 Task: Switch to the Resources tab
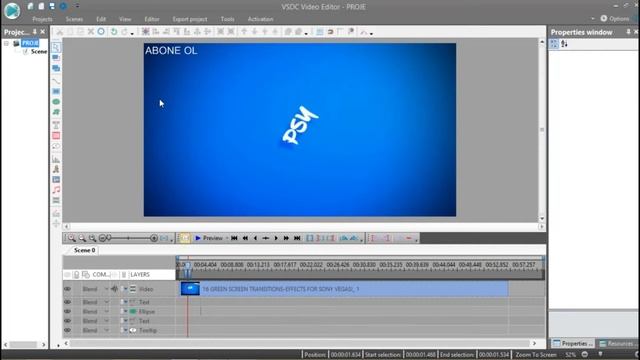(616, 344)
